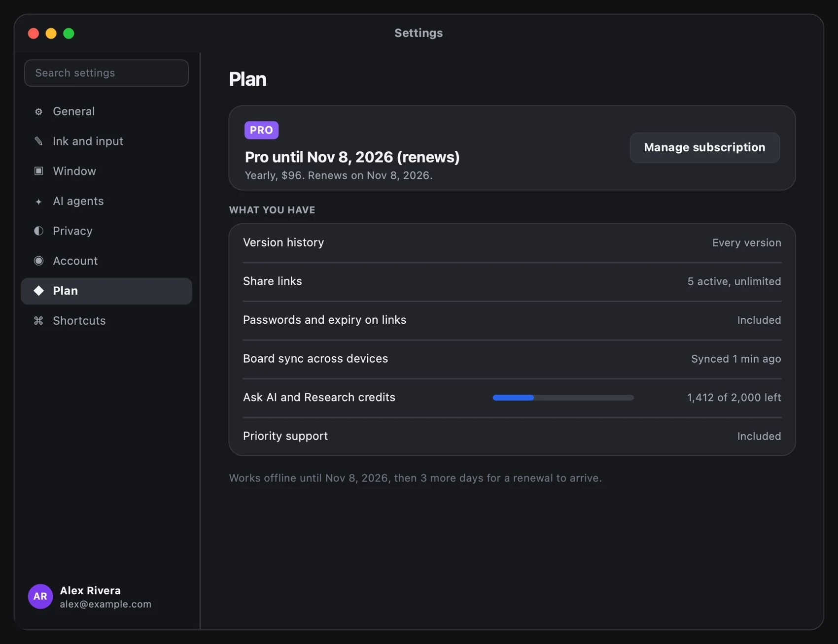Screen dimensions: 838x644
Task: Click the Alex Rivera account name
Action: [90, 590]
